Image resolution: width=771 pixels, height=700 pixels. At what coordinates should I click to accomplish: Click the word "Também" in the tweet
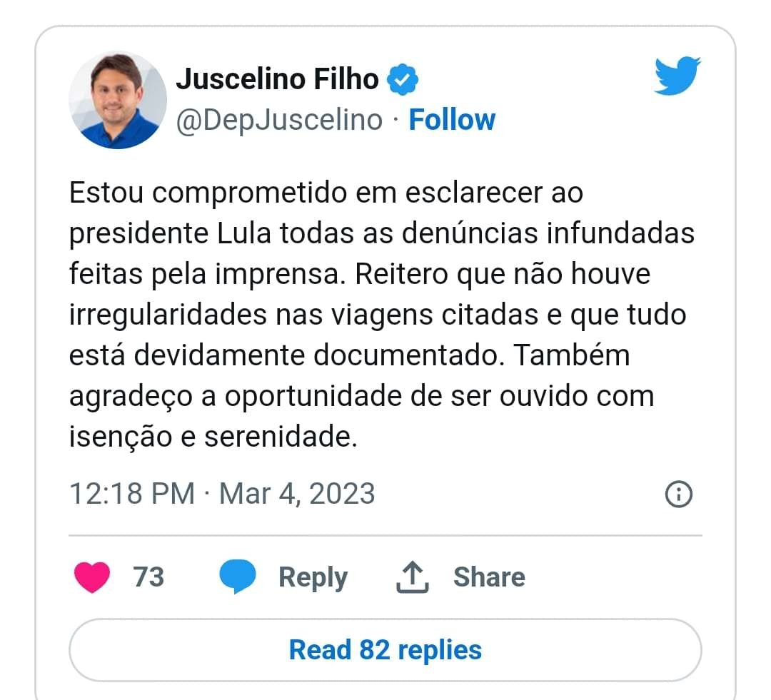coord(573,355)
